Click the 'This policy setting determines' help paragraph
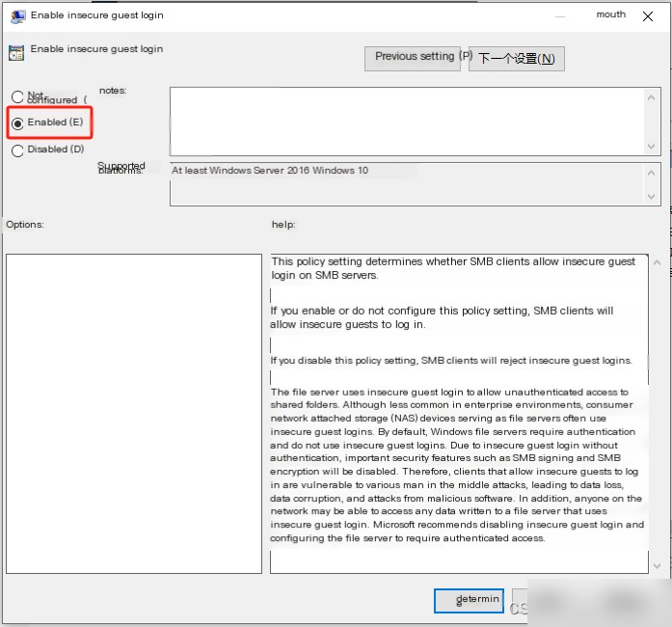Viewport: 672px width, 627px height. click(453, 268)
